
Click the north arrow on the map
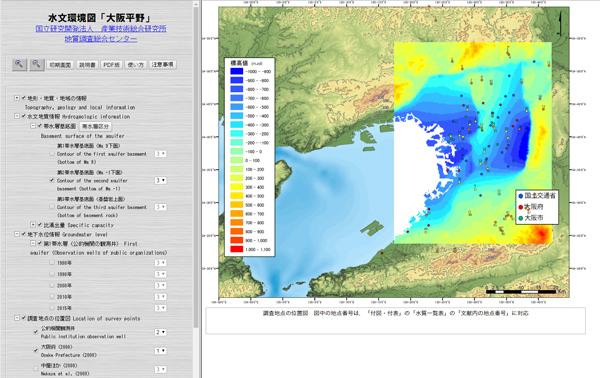click(x=560, y=24)
